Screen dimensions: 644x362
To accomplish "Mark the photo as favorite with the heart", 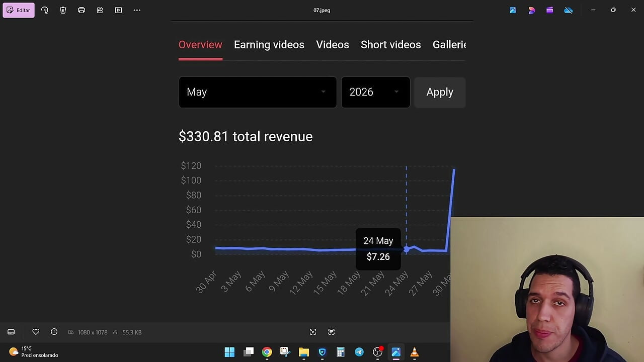I will [36, 332].
